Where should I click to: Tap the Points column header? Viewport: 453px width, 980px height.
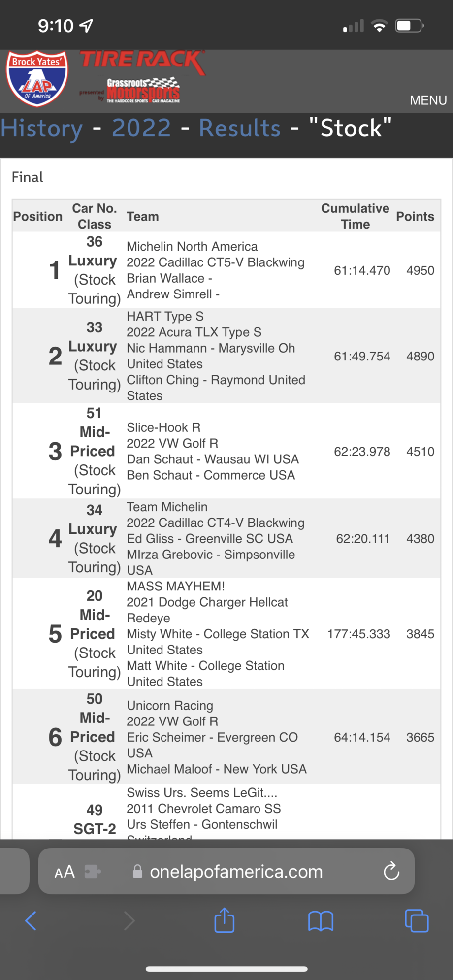pyautogui.click(x=415, y=216)
